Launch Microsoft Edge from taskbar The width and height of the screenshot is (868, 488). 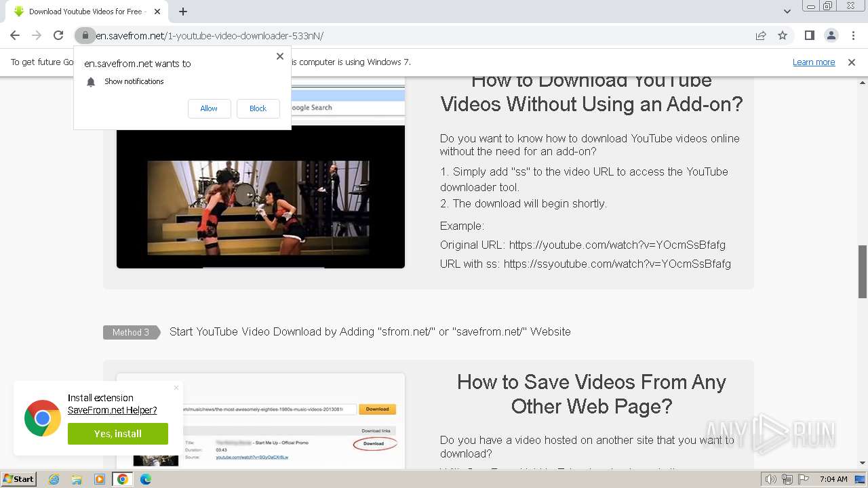coord(146,479)
